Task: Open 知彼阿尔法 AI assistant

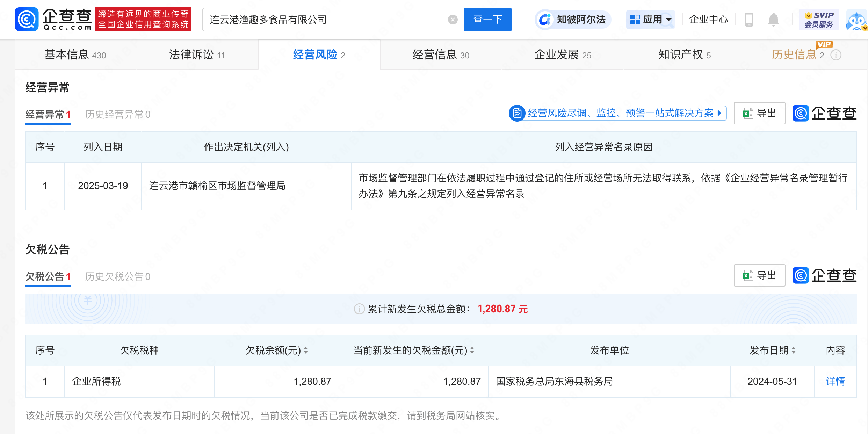Action: click(573, 19)
